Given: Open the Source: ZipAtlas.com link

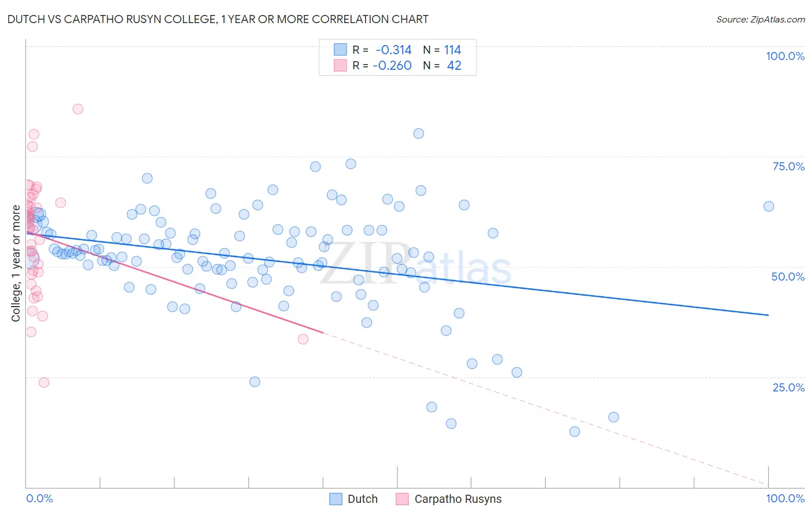Looking at the screenshot, I should pos(761,19).
